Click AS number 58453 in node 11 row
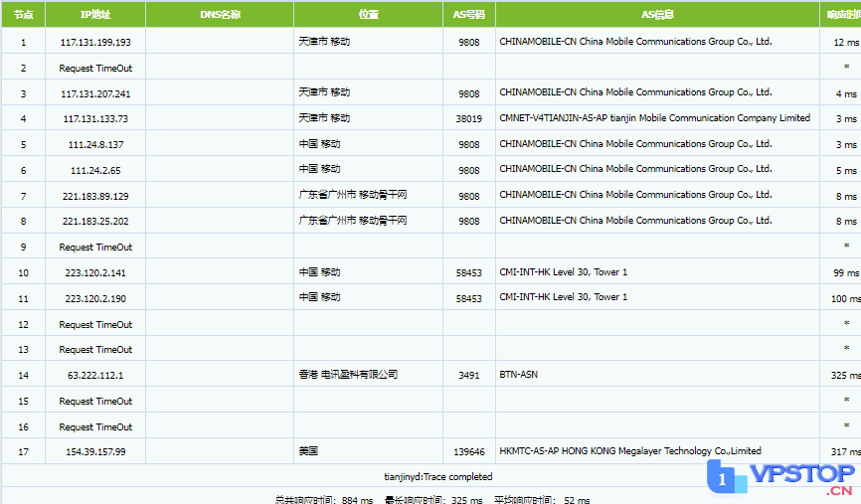The height and width of the screenshot is (504, 861). pyautogui.click(x=469, y=298)
